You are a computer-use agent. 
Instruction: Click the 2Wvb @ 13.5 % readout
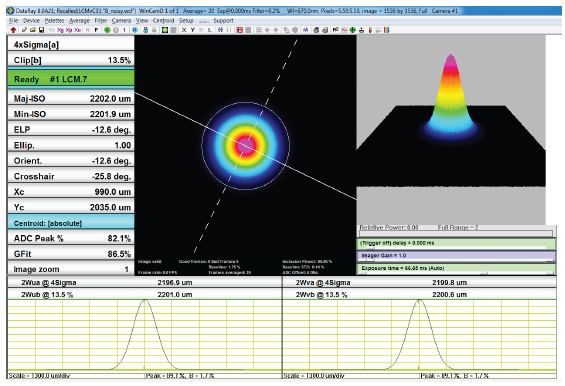420,294
